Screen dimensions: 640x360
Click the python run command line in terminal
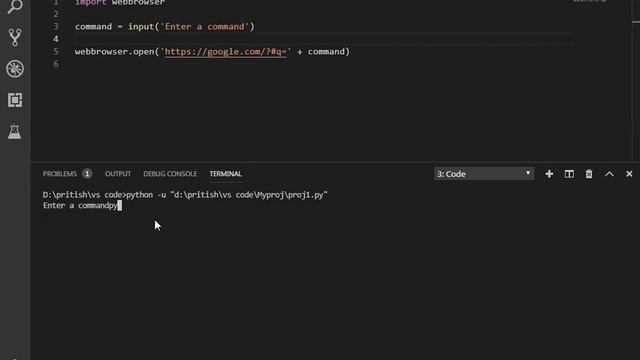click(x=185, y=195)
